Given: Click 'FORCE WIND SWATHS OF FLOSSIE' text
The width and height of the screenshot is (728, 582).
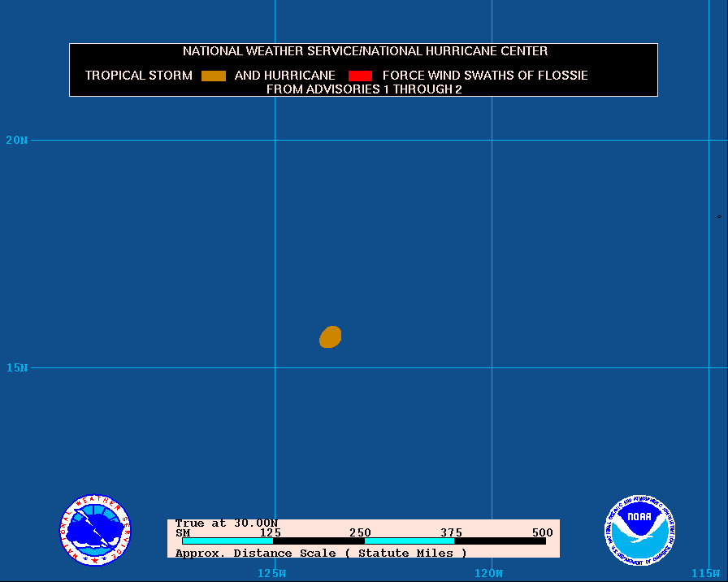Looking at the screenshot, I should (485, 76).
